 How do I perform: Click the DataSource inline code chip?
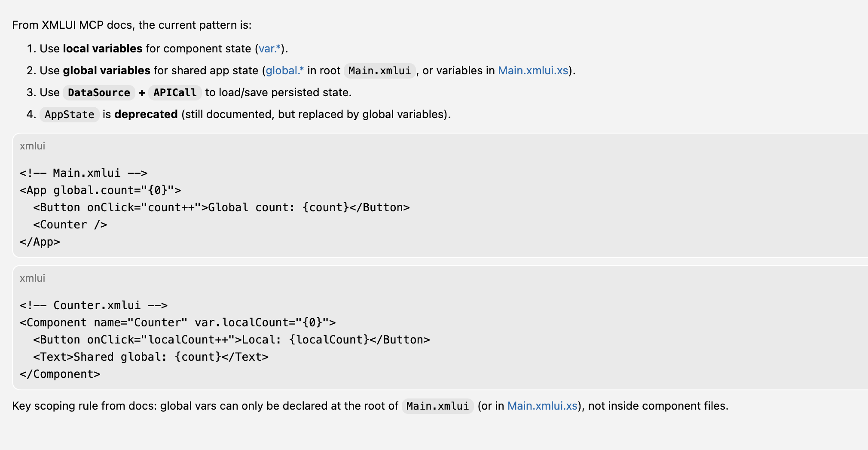click(99, 92)
